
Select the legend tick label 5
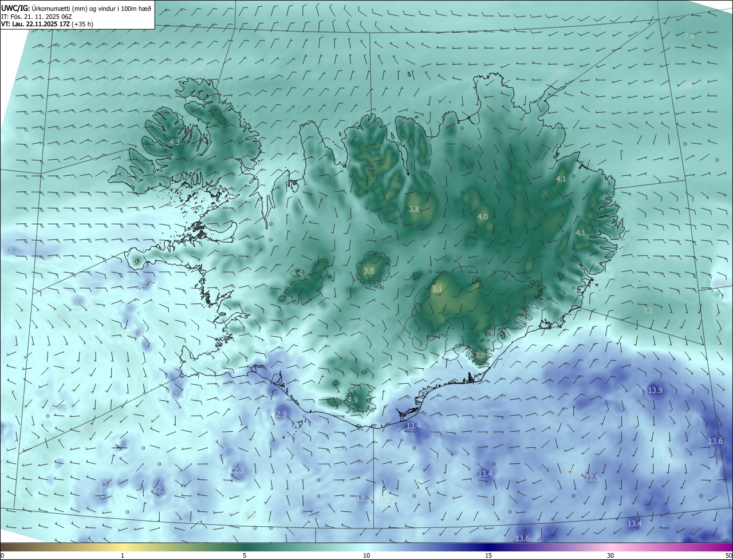pyautogui.click(x=245, y=555)
